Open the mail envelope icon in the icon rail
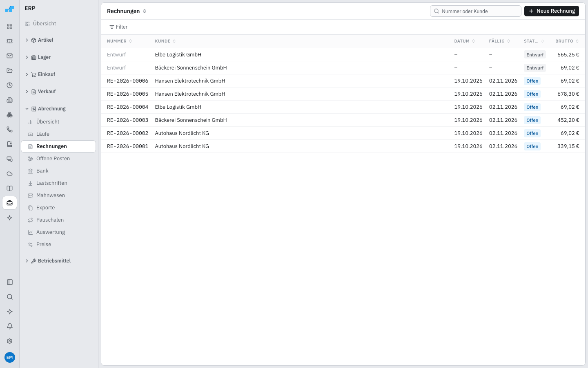Viewport: 588px width, 368px height. coord(10,56)
